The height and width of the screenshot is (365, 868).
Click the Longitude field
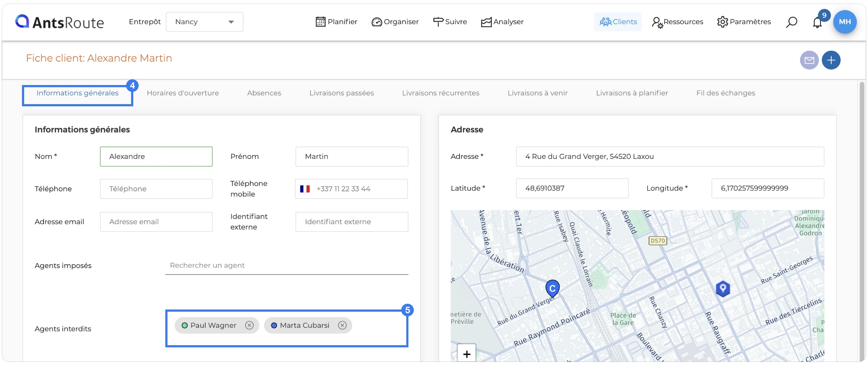coord(768,188)
